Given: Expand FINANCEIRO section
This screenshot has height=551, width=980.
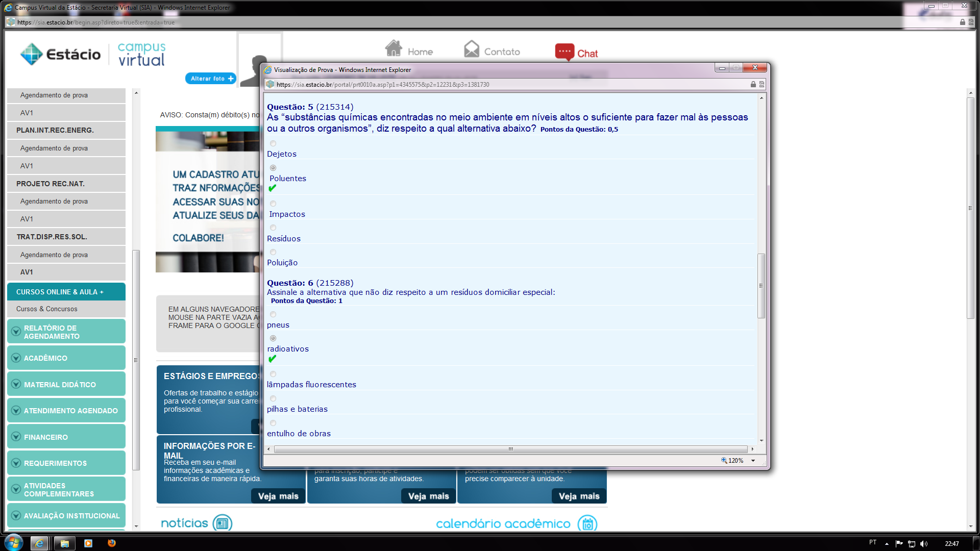Looking at the screenshot, I should coord(66,437).
